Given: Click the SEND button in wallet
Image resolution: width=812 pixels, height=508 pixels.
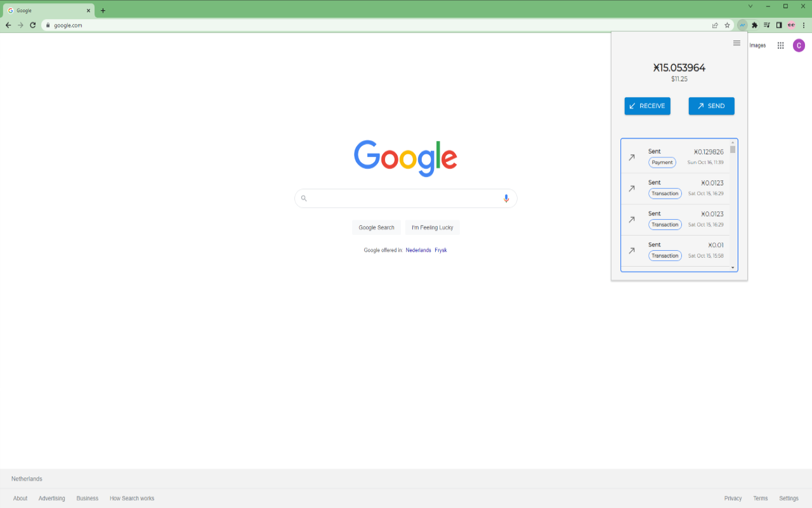Looking at the screenshot, I should 711,106.
